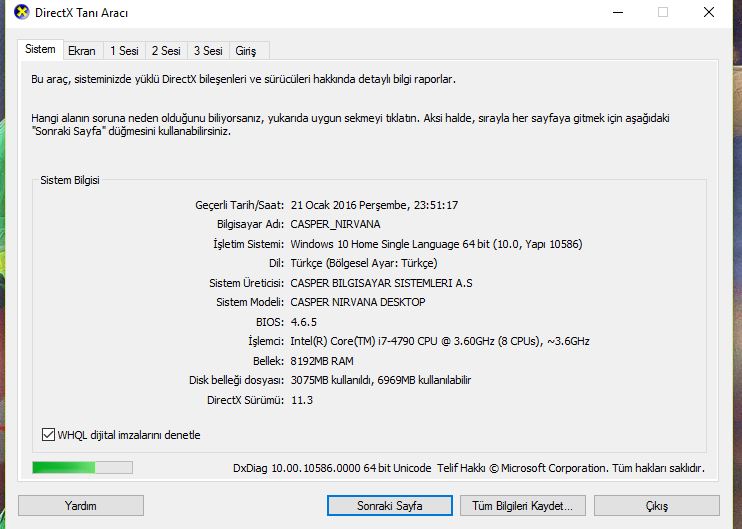Click the Sonraki Sayfa button
Screen dimensions: 742x529
click(x=389, y=506)
